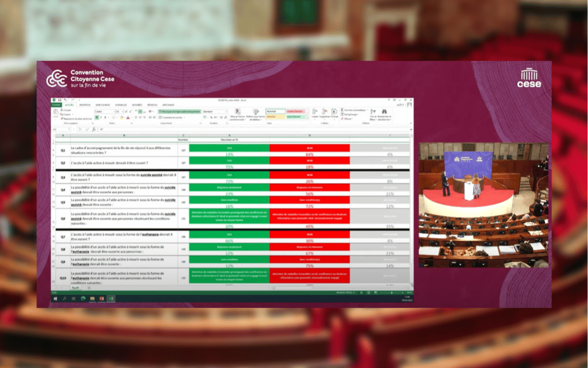Switch to the INSERTION ribbon tab
The width and height of the screenshot is (588, 368).
coord(85,105)
